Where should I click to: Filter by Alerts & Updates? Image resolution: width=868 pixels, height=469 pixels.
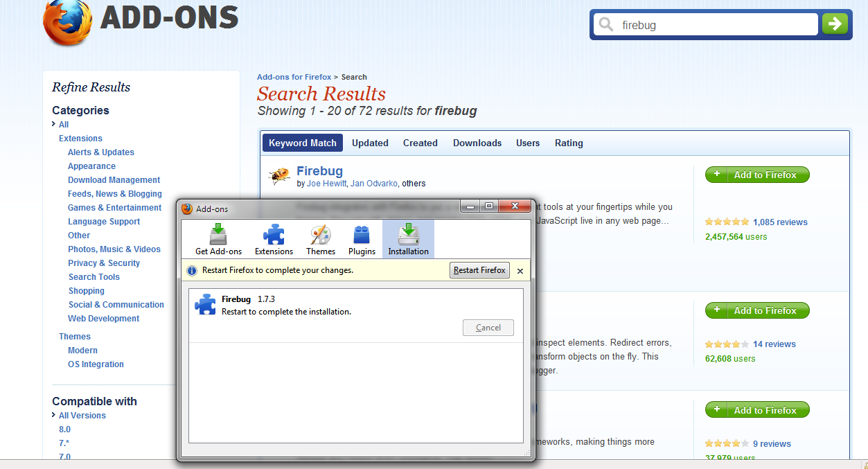tap(101, 152)
